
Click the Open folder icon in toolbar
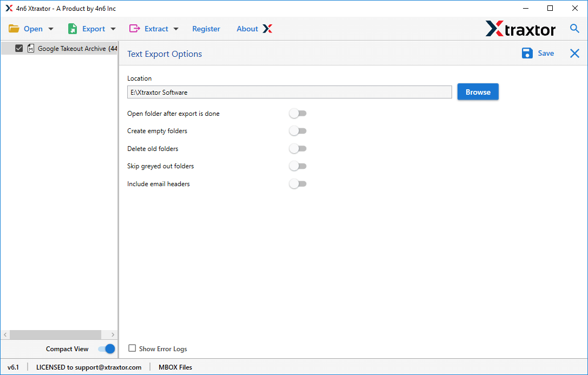(14, 29)
